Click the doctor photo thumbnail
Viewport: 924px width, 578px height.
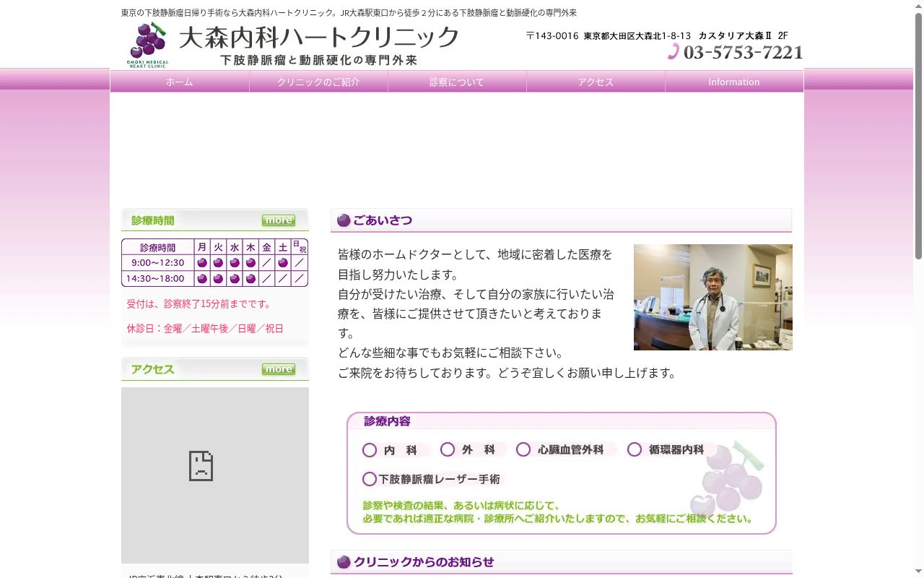713,297
